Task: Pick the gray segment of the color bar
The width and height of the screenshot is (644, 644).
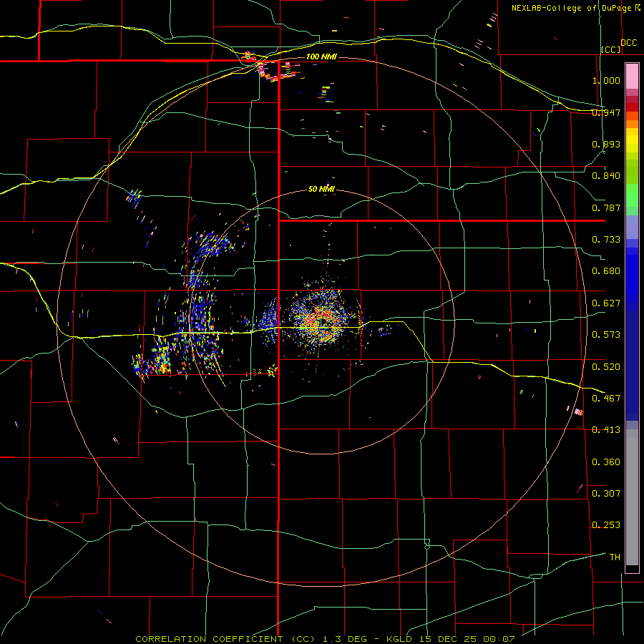Action: (632, 497)
